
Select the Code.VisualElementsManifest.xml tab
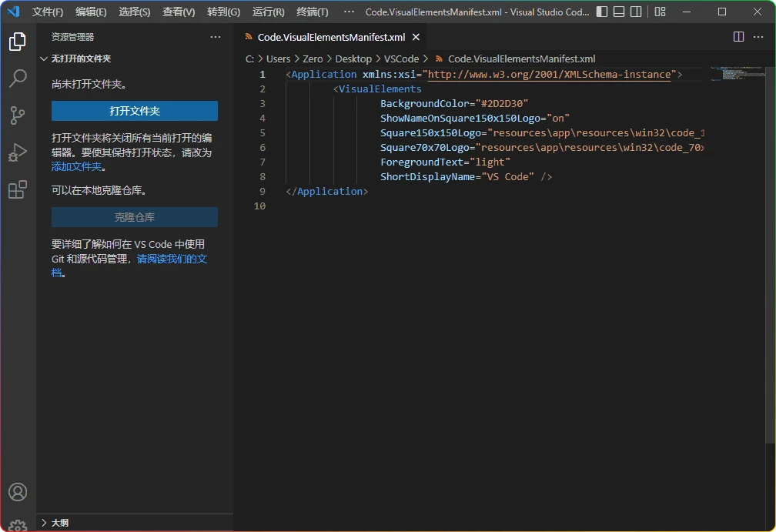tap(329, 36)
